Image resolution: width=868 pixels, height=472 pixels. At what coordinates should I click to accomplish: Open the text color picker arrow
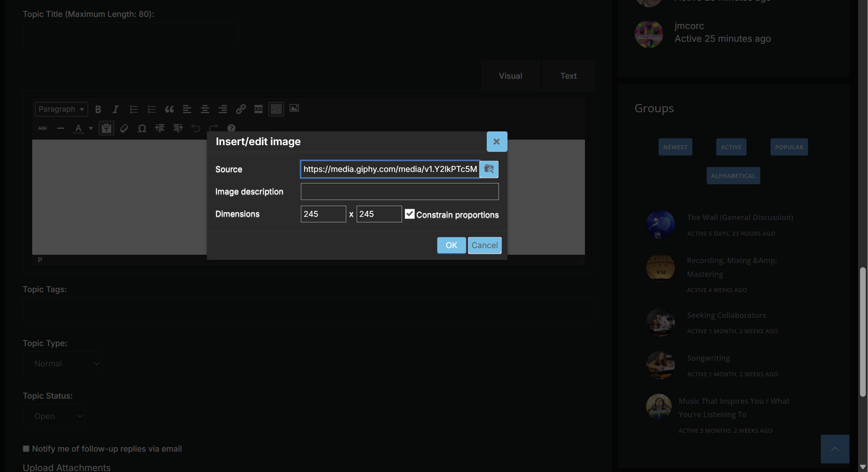(x=91, y=128)
